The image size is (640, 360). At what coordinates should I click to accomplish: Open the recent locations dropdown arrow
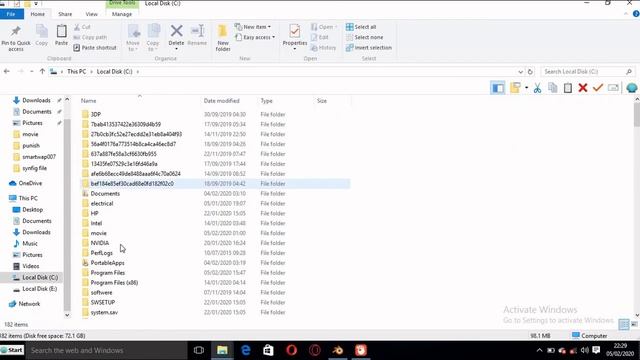pos(32,71)
